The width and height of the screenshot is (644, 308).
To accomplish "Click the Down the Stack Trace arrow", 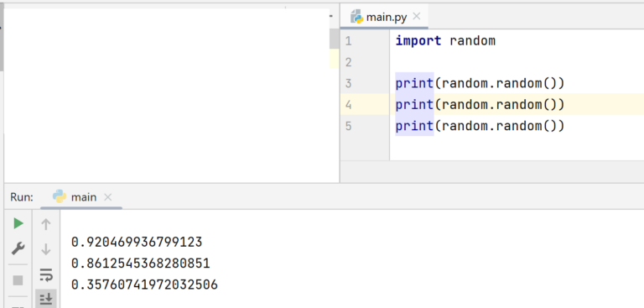I will (x=46, y=248).
